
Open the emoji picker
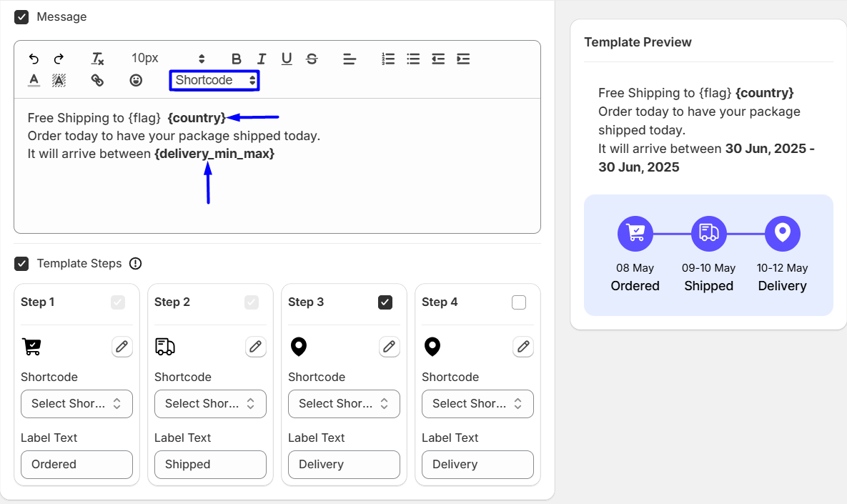coord(136,80)
